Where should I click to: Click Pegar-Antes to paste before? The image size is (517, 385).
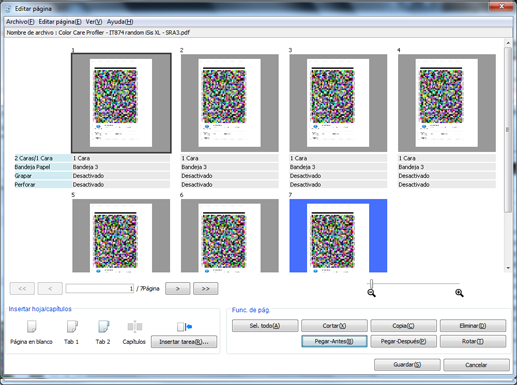tap(334, 341)
